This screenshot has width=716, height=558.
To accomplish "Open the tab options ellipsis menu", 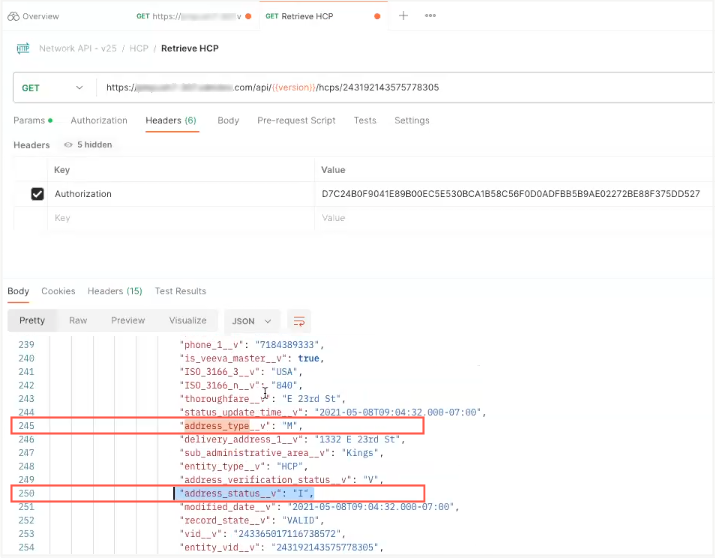I will click(x=430, y=16).
